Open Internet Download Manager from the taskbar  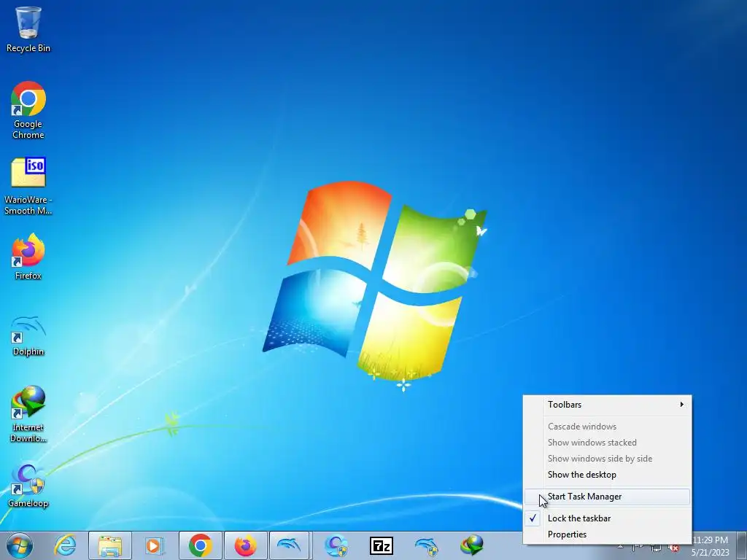(x=472, y=545)
